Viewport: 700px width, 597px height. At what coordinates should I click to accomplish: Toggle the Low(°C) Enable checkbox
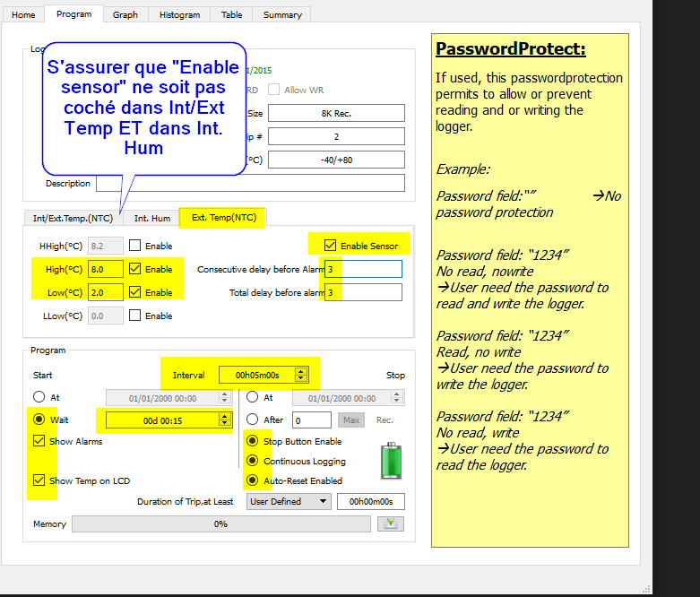tap(134, 292)
